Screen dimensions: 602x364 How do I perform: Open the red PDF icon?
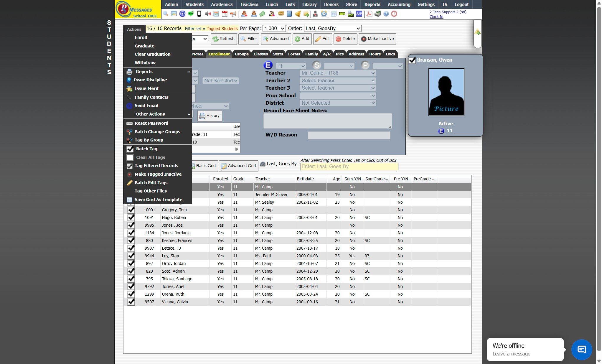[369, 14]
